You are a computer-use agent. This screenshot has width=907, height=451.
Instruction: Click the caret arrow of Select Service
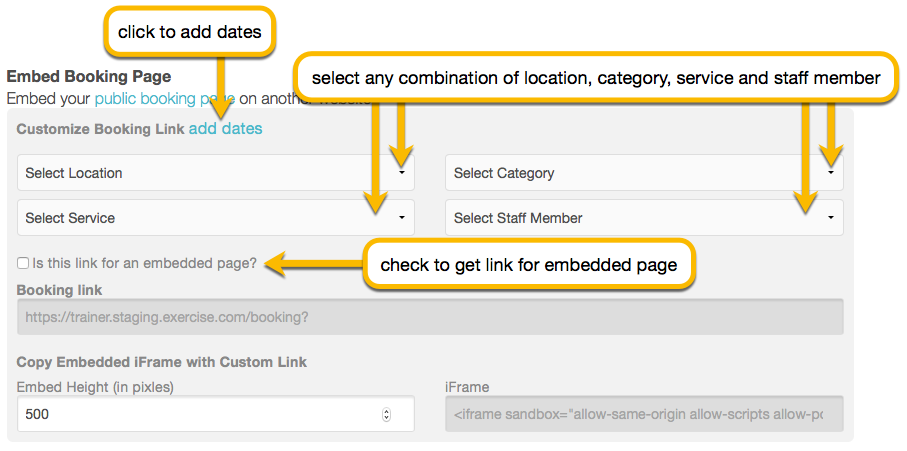tap(401, 217)
